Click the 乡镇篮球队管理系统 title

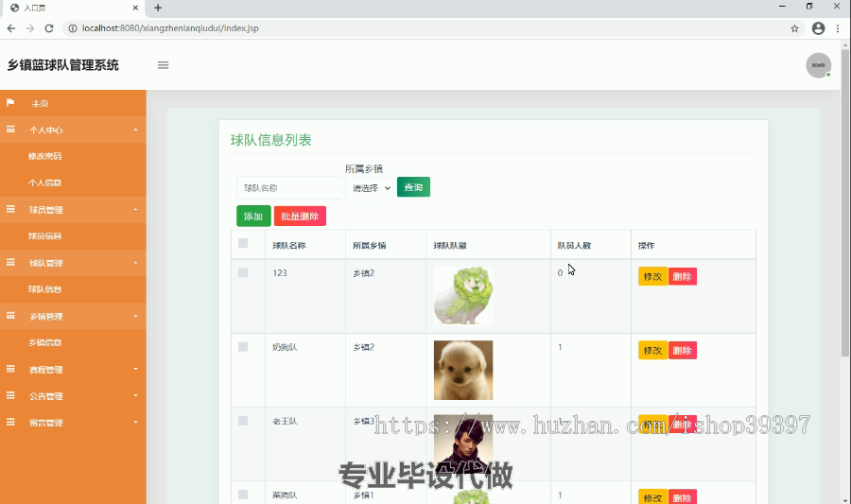coord(63,65)
